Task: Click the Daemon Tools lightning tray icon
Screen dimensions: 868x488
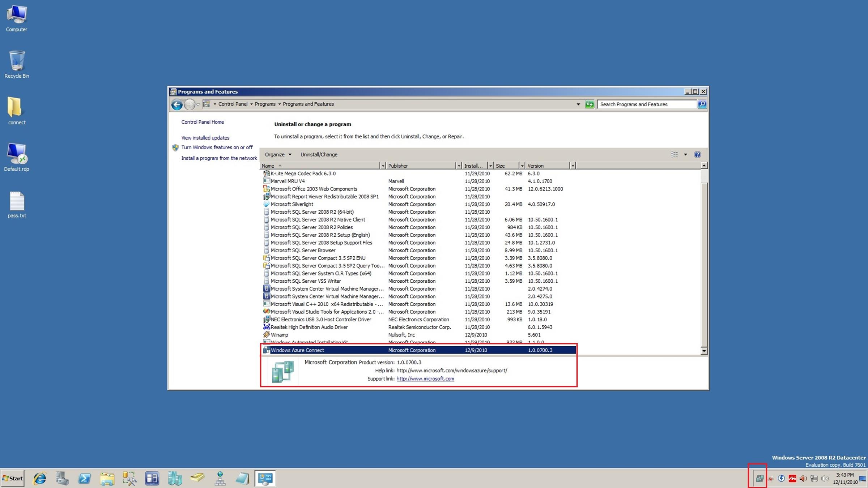Action: click(x=781, y=479)
